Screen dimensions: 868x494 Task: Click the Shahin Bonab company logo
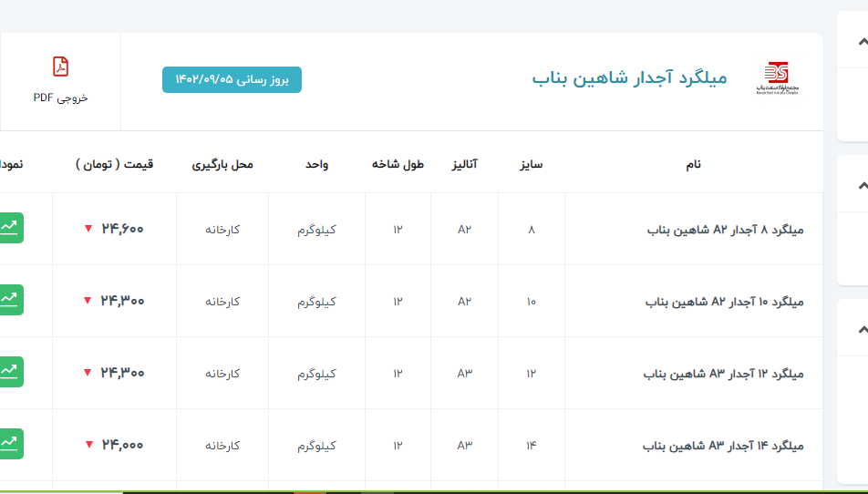pyautogui.click(x=776, y=78)
